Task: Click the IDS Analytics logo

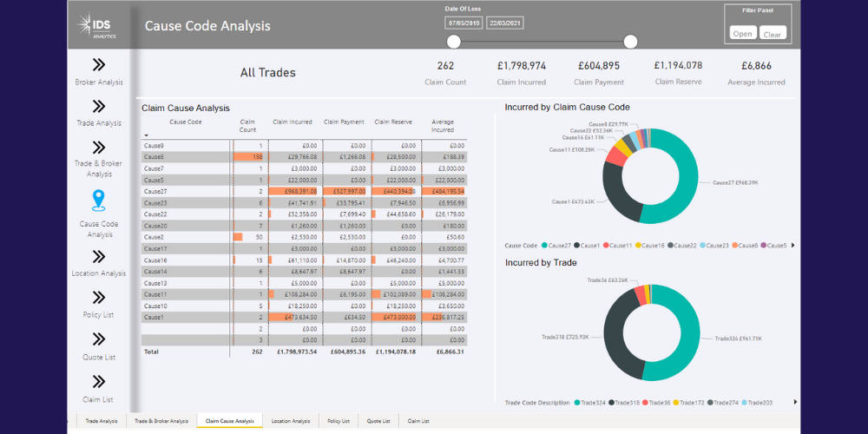Action: click(99, 25)
